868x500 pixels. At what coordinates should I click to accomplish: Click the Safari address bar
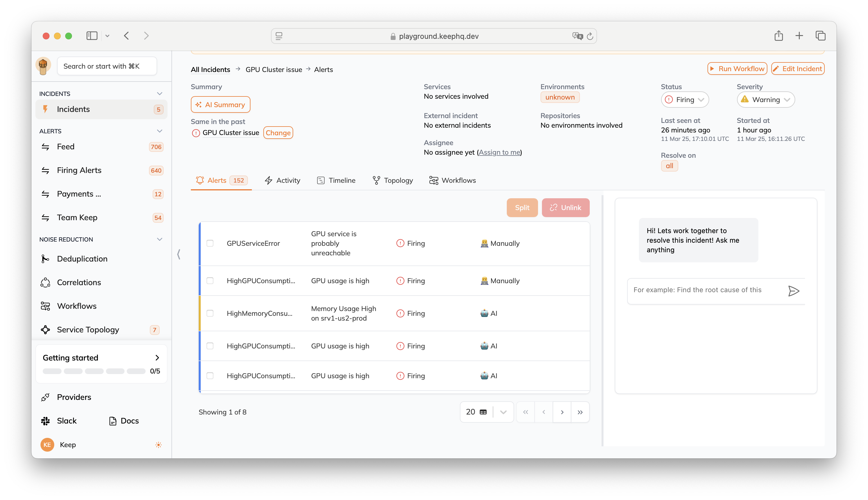pyautogui.click(x=434, y=36)
